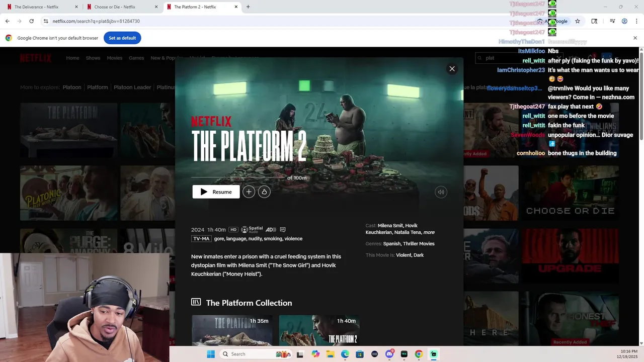Click the Spatial Audio badge

click(x=252, y=229)
